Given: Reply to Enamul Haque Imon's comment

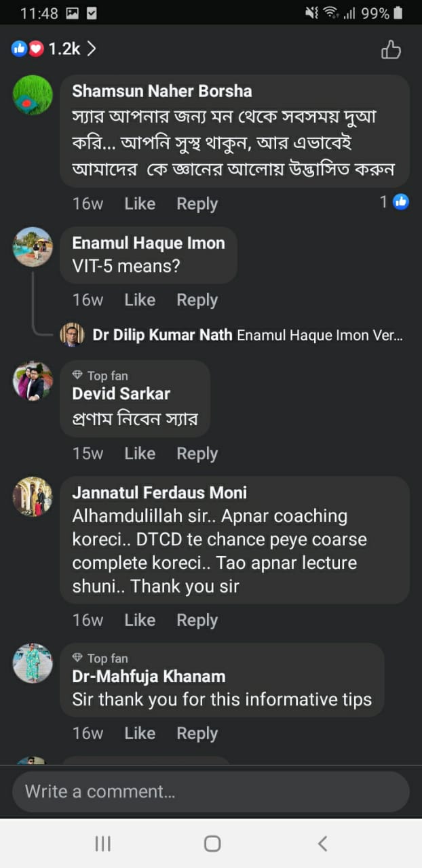Looking at the screenshot, I should pos(197,300).
